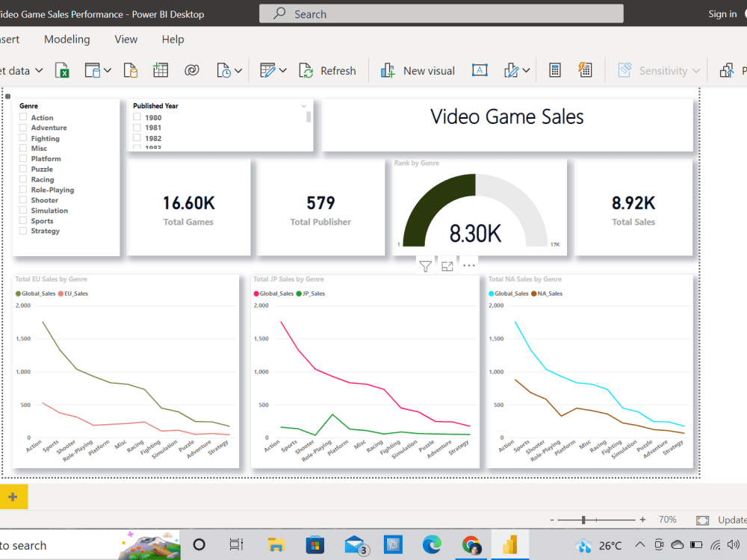Select the Total Games card
The width and height of the screenshot is (747, 560).
point(189,208)
